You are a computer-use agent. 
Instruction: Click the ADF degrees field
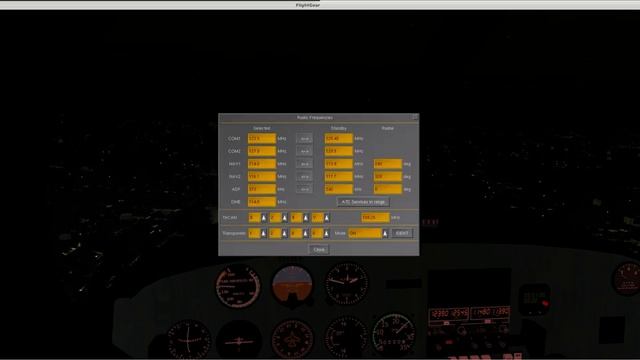[388, 189]
